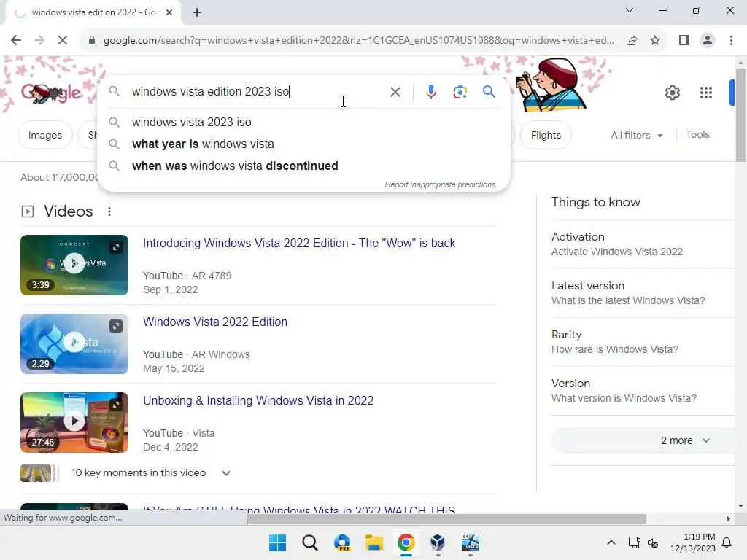Launch Edge PRE from the taskbar
The width and height of the screenshot is (747, 560).
point(342,542)
